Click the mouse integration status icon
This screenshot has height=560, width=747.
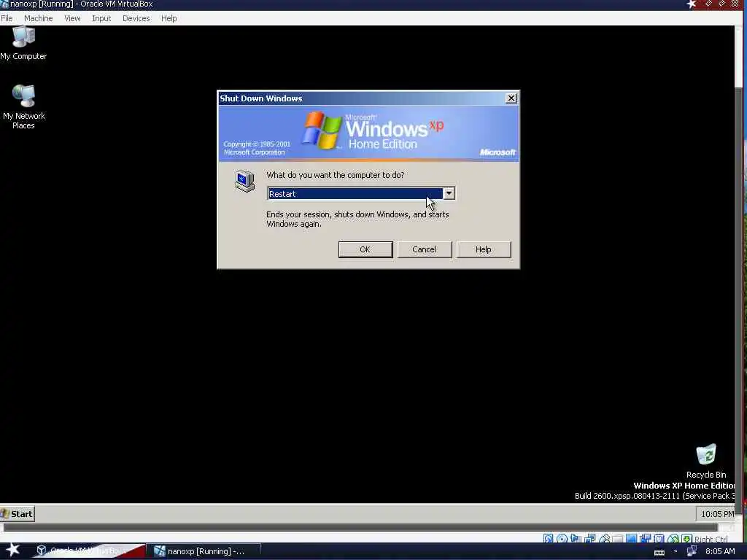[x=673, y=539]
